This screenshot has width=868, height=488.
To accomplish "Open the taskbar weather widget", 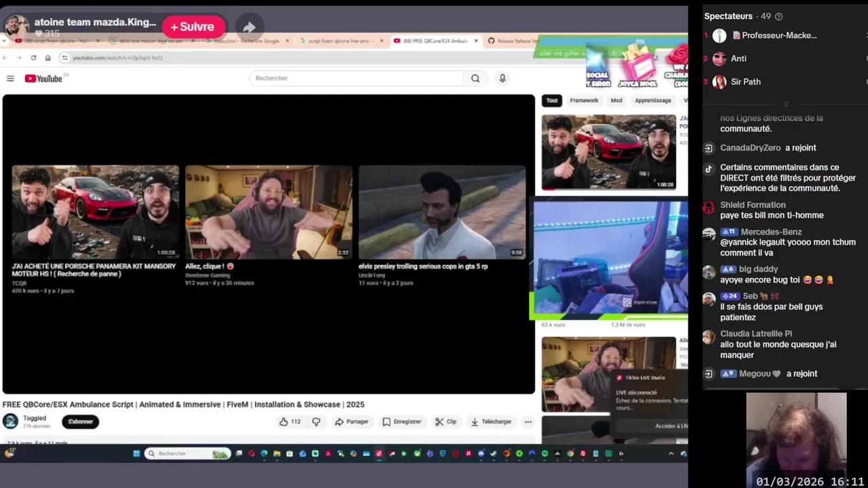I will tap(9, 453).
